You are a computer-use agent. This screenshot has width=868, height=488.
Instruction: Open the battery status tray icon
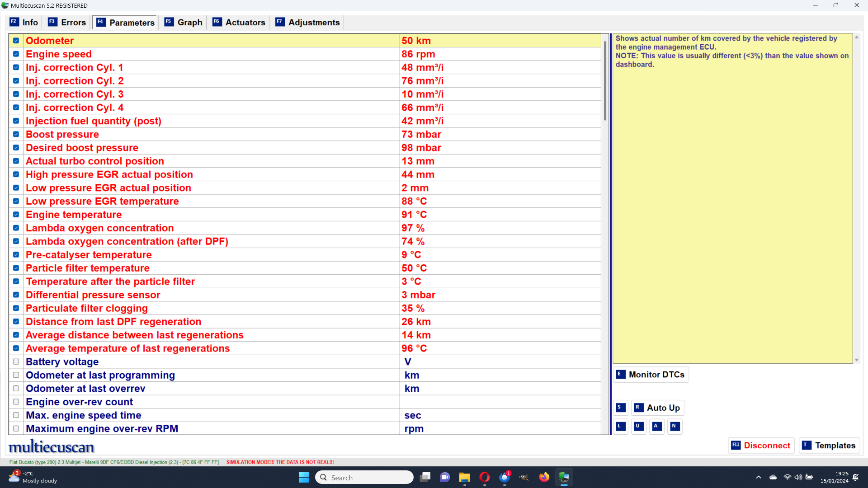coord(809,477)
